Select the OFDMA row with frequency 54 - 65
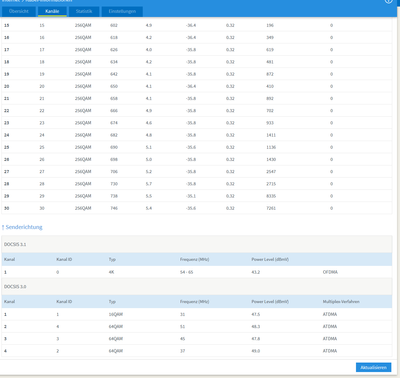Viewport: 400px width, 378px height. coord(197,272)
